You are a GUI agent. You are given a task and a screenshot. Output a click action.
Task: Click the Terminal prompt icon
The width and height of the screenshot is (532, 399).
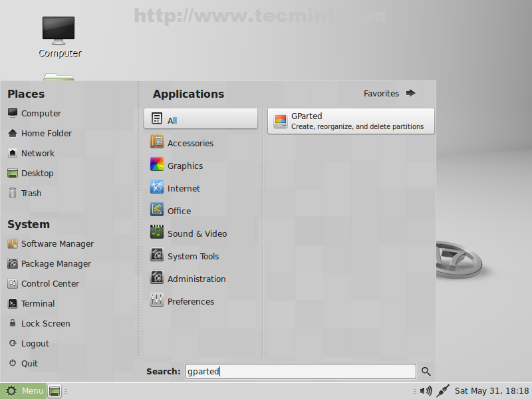pyautogui.click(x=13, y=303)
